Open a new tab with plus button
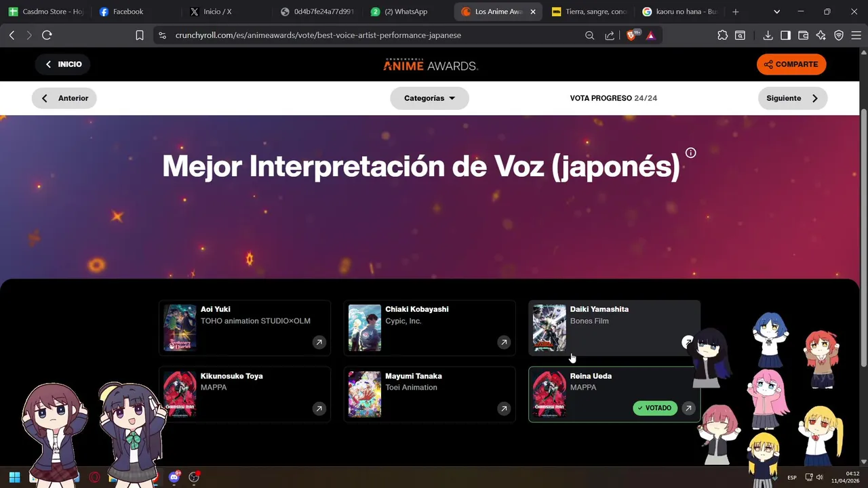Screen dimensions: 868x488 pos(736,12)
